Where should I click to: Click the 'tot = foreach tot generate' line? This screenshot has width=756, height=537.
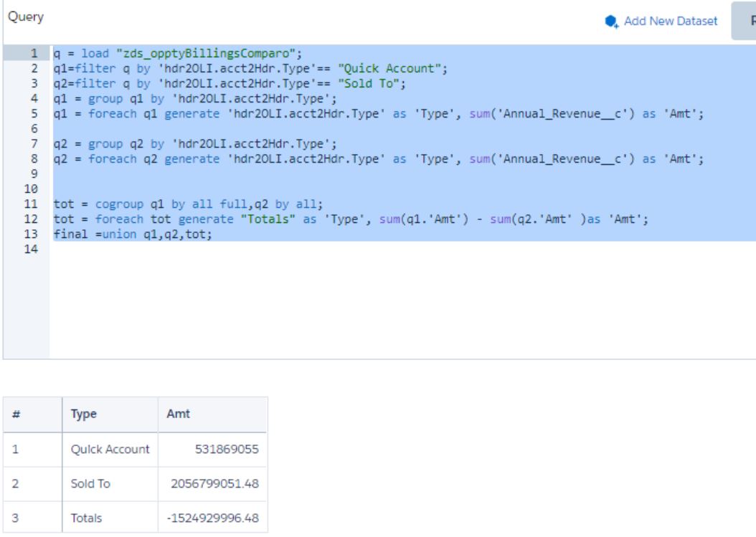click(351, 219)
